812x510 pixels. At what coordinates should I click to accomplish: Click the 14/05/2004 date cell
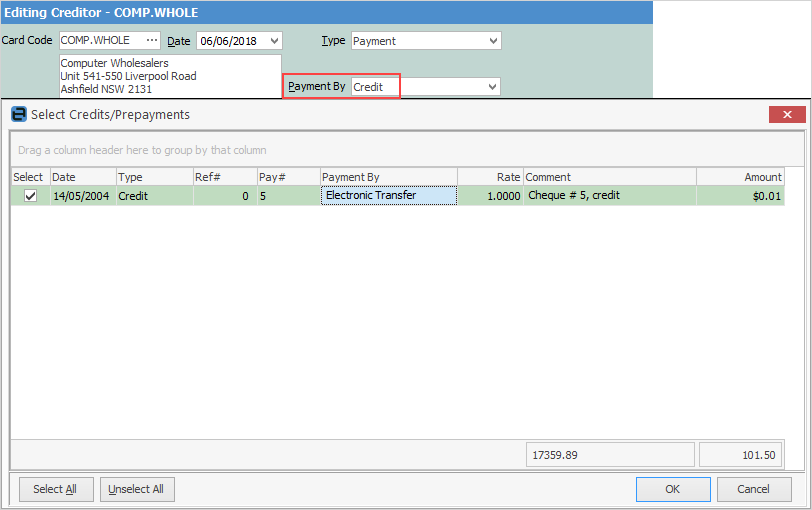click(x=83, y=196)
